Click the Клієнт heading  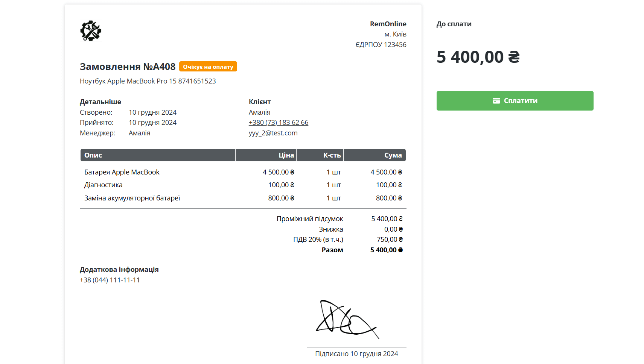point(260,102)
